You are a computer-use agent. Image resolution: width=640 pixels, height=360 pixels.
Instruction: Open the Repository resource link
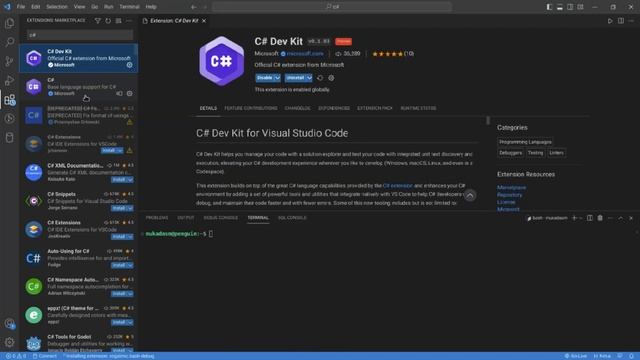tap(509, 195)
